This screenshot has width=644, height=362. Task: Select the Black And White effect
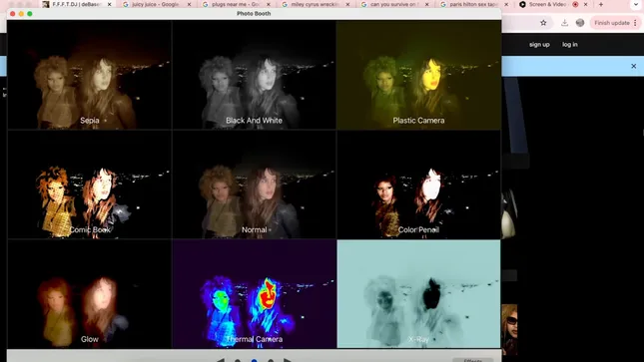254,75
